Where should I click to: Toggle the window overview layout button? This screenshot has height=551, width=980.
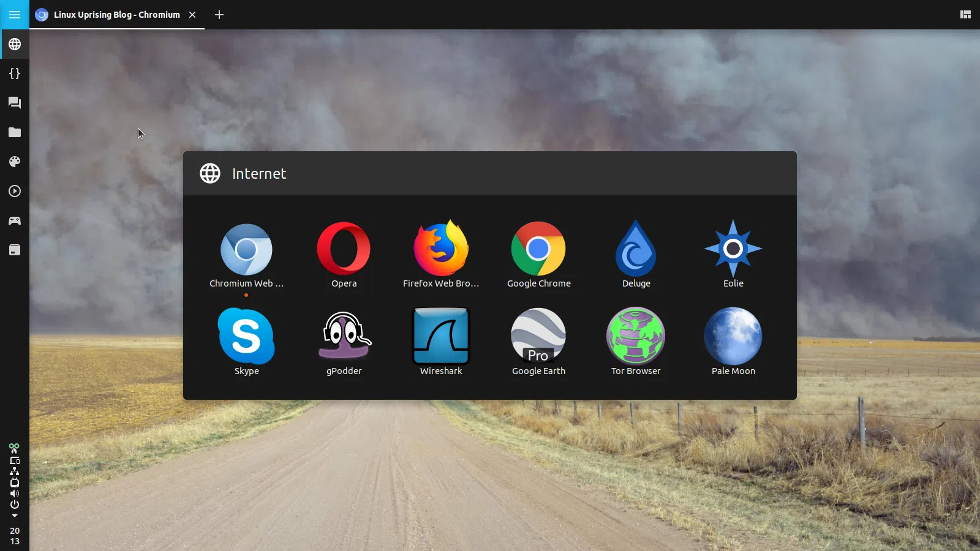(x=965, y=15)
